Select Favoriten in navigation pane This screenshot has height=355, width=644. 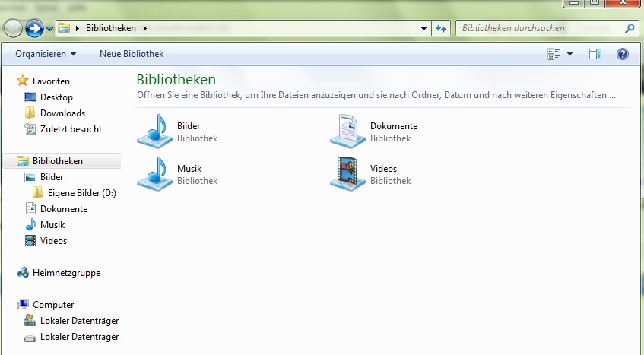52,81
